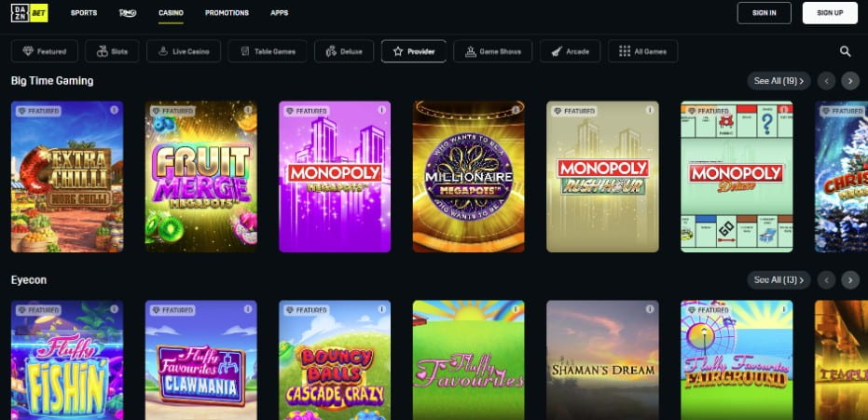Open the Shaman's Dream thumbnail
The height and width of the screenshot is (420, 868).
[x=603, y=360]
